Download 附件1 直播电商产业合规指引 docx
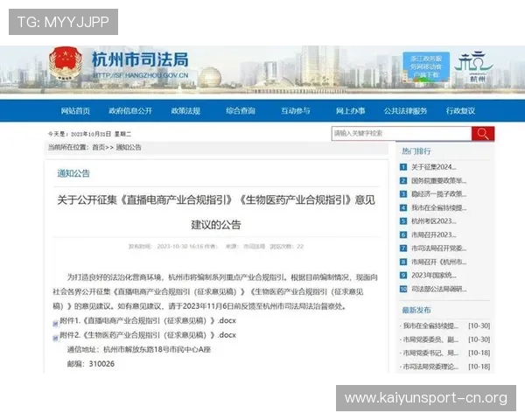This screenshot has height=420, width=525. (148, 321)
